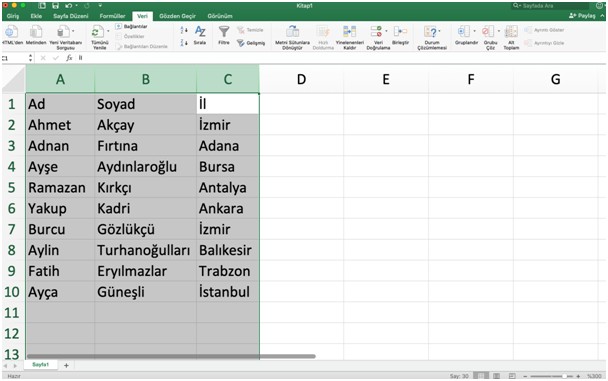
Task: Expand the Tümünü Yenile dropdown arrow
Action: 108,31
